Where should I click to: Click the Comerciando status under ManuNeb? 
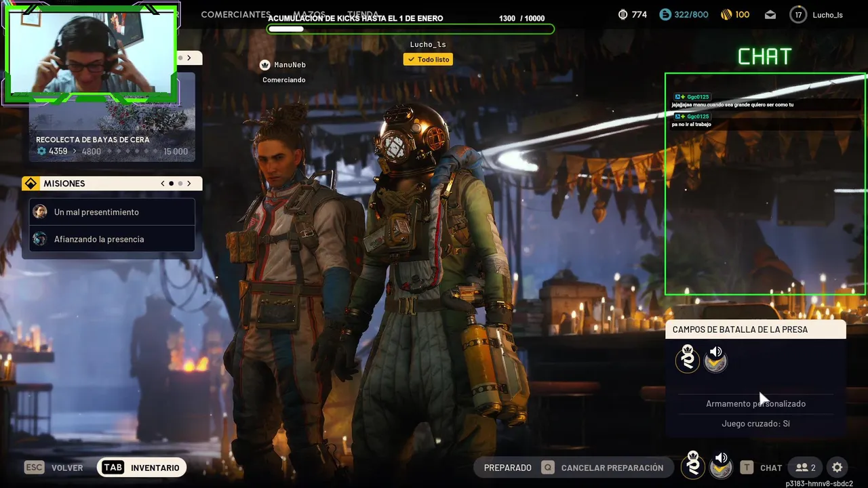pyautogui.click(x=284, y=80)
